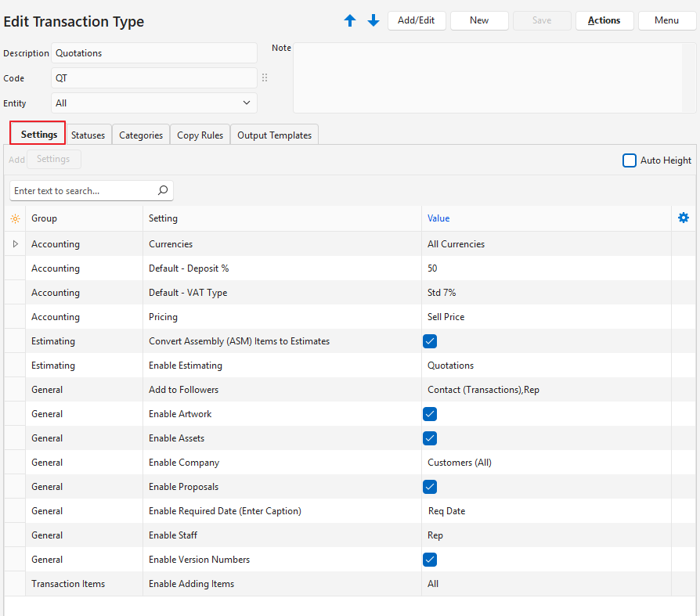
Task: Click into the Description text field
Action: click(153, 53)
